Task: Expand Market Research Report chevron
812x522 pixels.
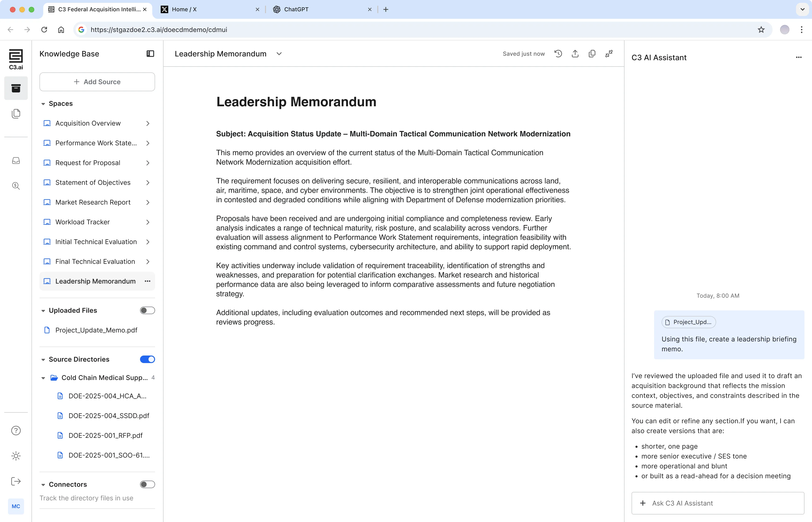Action: coord(148,202)
